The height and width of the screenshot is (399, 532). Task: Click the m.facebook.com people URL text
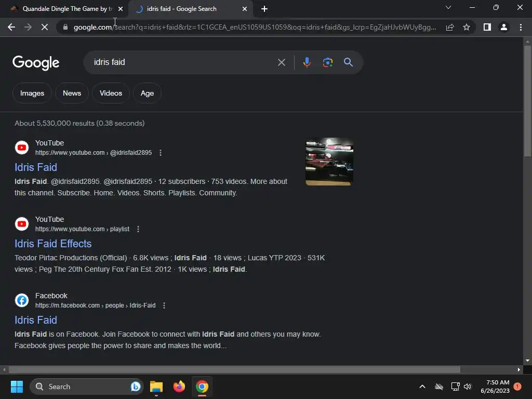coord(96,305)
